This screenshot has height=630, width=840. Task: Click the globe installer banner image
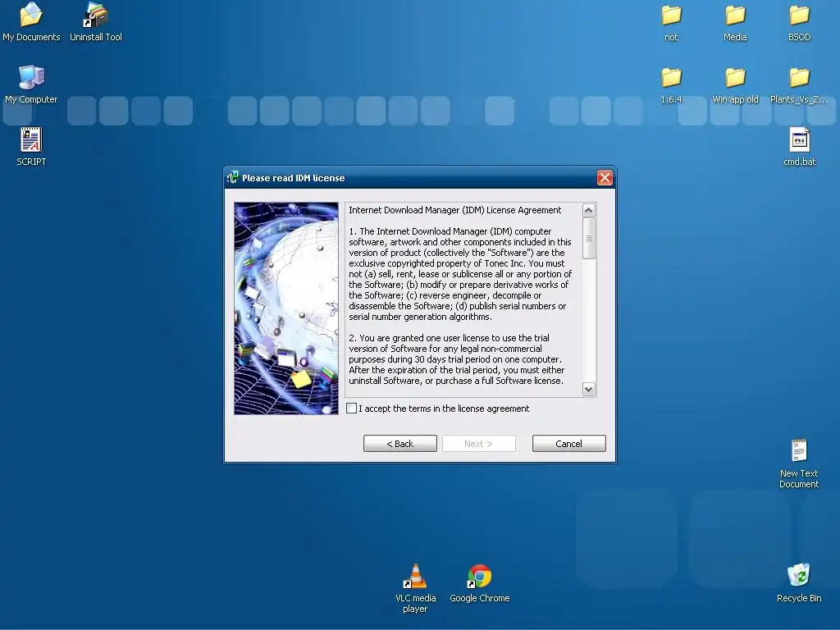pyautogui.click(x=286, y=308)
